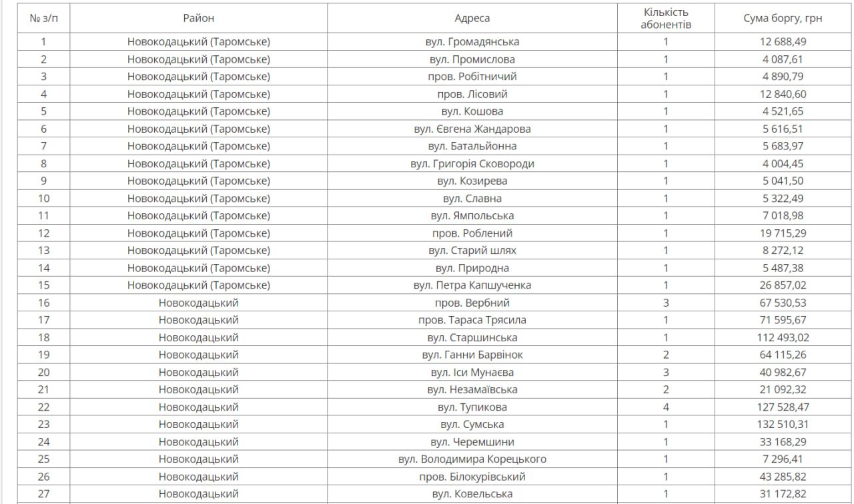This screenshot has height=504, width=854.
Task: Click the debt amount 132 510,31
Action: (783, 425)
